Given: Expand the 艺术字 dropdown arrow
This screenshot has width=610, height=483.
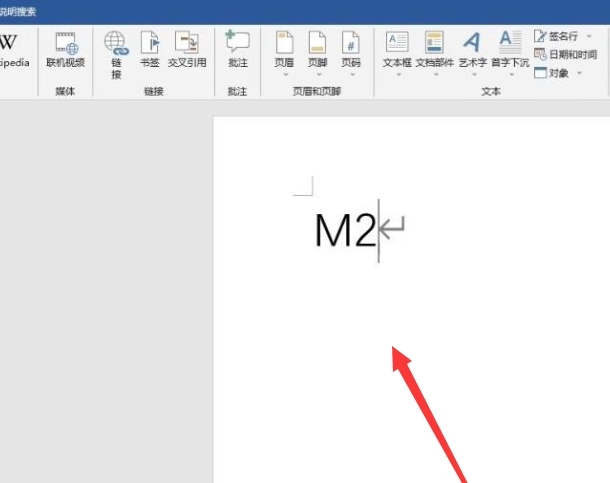Looking at the screenshot, I should (474, 74).
